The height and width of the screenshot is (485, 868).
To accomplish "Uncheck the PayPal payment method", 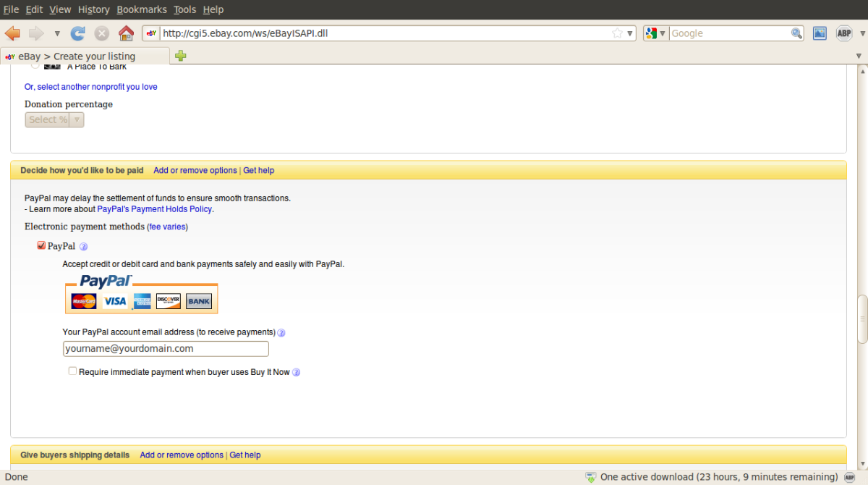I will 41,245.
